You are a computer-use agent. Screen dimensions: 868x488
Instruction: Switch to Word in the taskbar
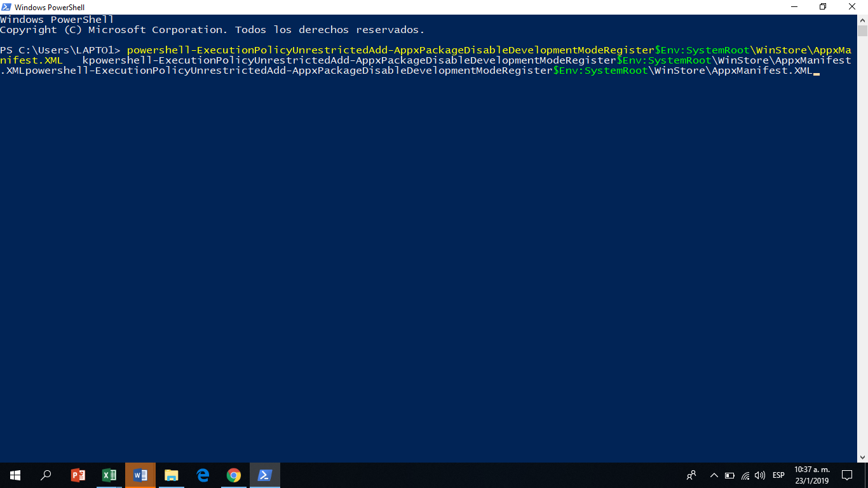click(140, 475)
